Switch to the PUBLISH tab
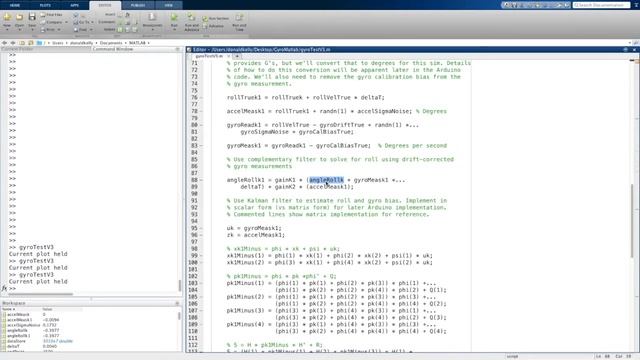The image size is (640, 360). pyautogui.click(x=138, y=5)
